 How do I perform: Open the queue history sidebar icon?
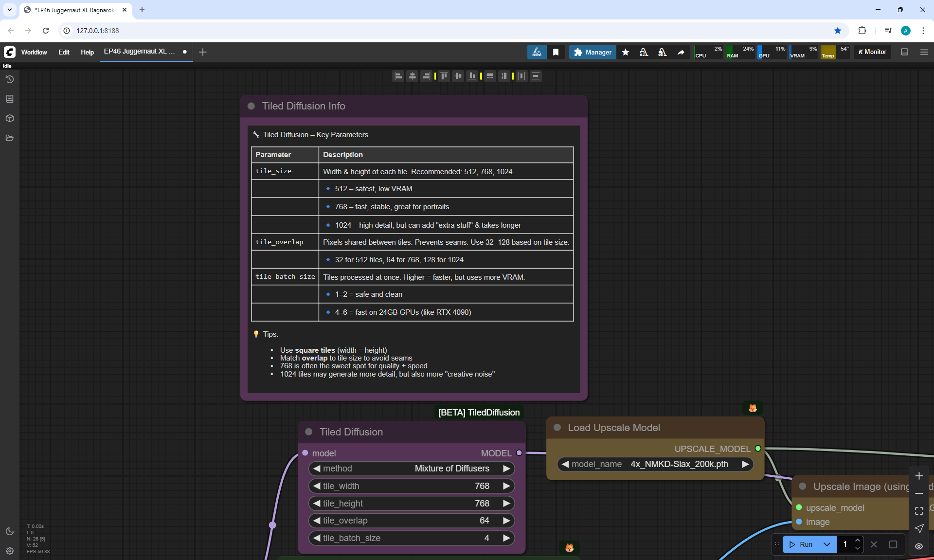(x=10, y=79)
